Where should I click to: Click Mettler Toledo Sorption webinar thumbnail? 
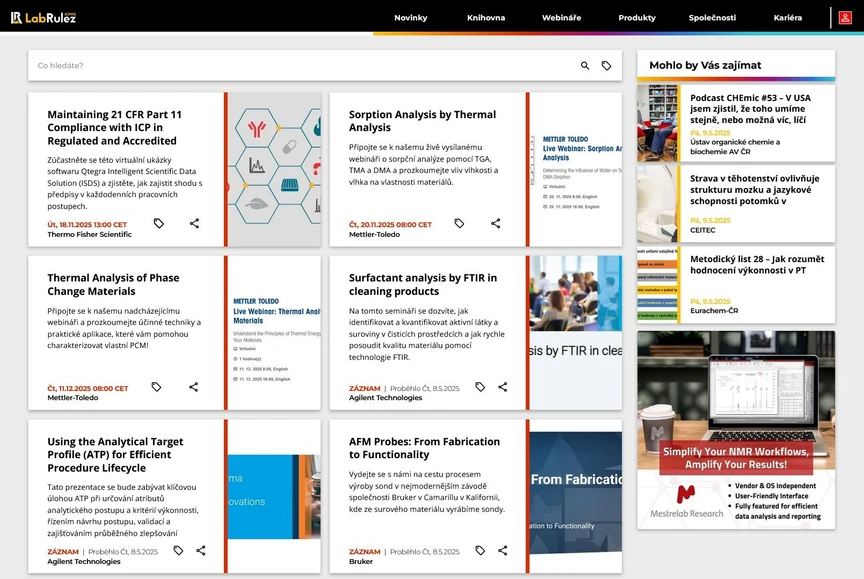click(576, 169)
